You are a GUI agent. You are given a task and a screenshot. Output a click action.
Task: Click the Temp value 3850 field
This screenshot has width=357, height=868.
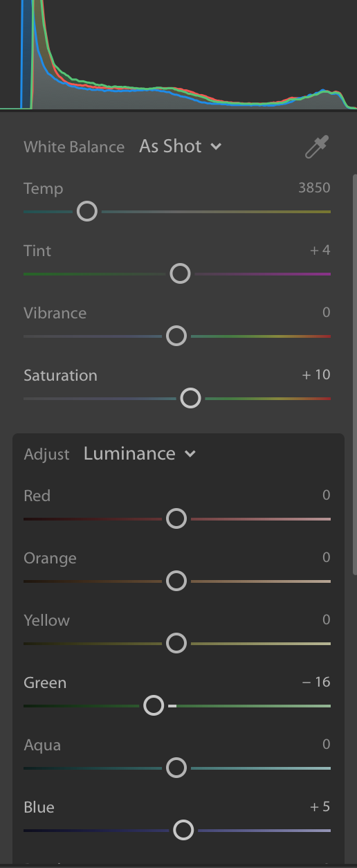coord(314,188)
